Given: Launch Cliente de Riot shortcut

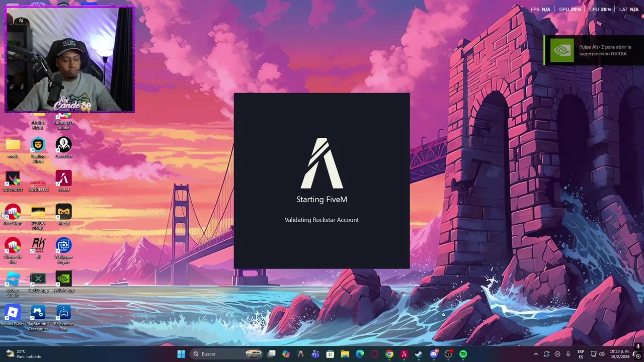Looking at the screenshot, I should (13, 250).
